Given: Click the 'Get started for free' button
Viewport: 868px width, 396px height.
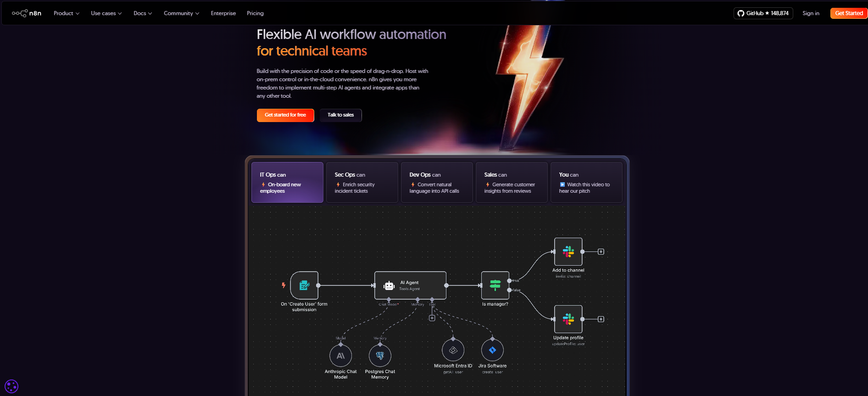Looking at the screenshot, I should [285, 115].
